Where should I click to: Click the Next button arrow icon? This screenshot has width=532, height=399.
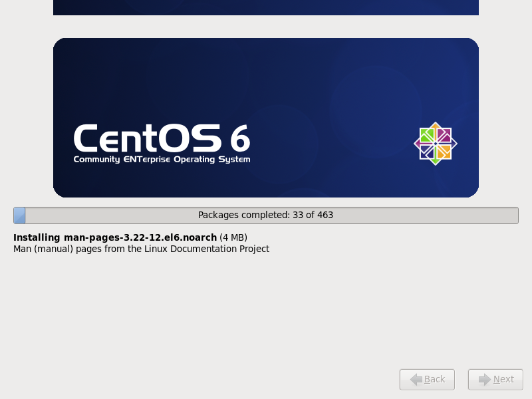click(485, 379)
